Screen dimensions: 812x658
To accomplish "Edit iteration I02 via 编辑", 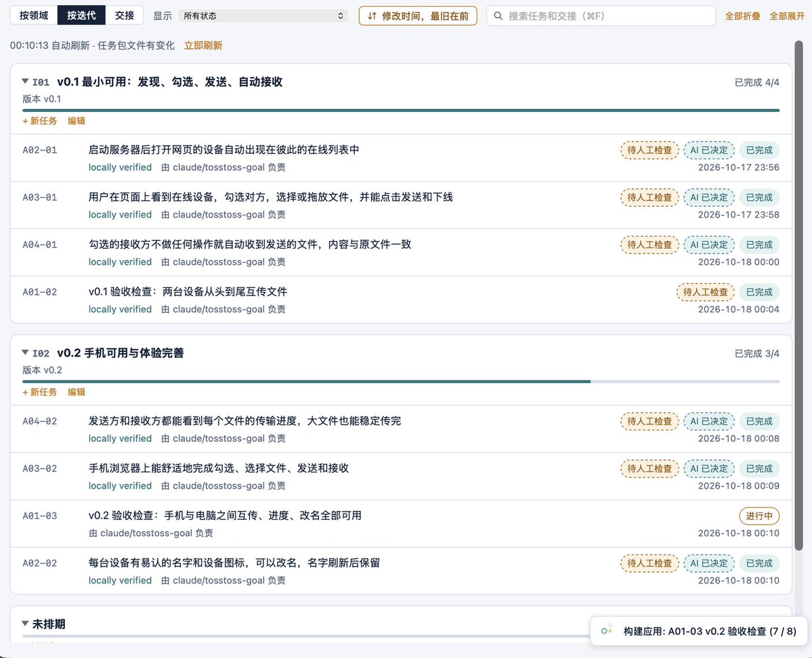I will [76, 392].
